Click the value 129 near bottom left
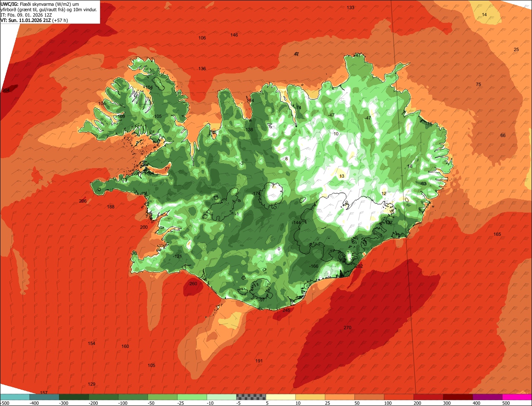This screenshot has height=406, width=532. click(91, 384)
